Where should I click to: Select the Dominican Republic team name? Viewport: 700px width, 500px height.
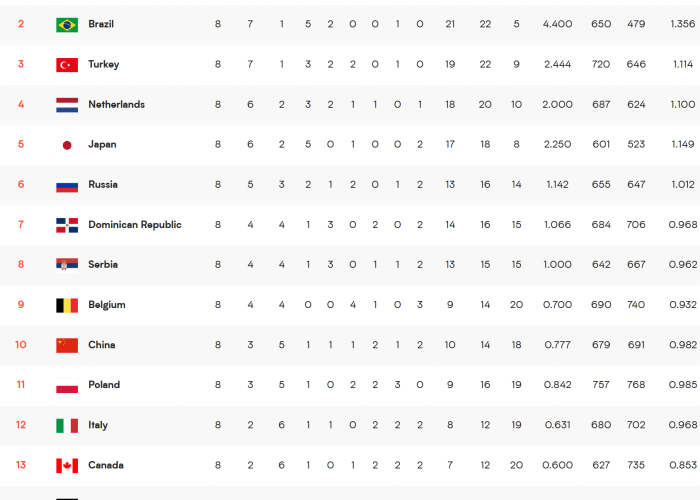135,225
